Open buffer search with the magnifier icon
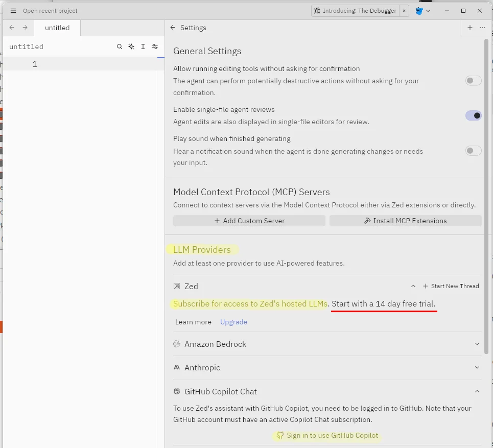This screenshot has width=493, height=448. (120, 46)
